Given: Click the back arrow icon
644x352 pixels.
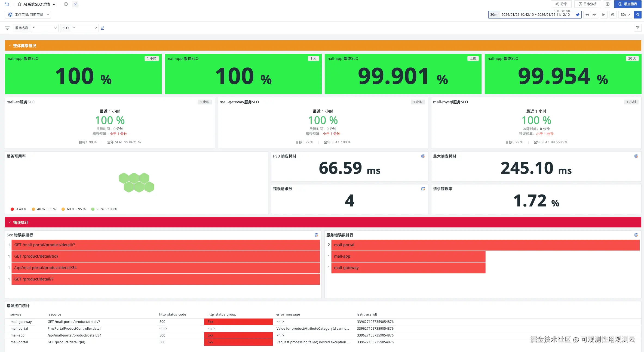Looking at the screenshot, I should (7, 4).
